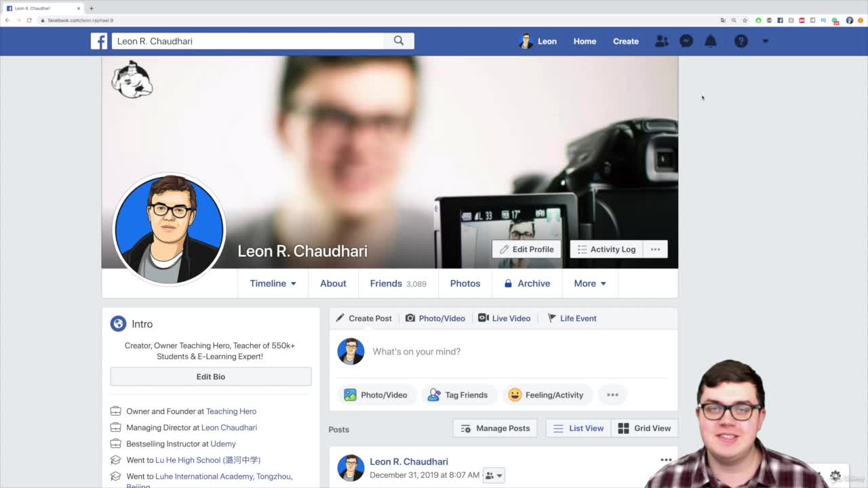The width and height of the screenshot is (868, 488).
Task: Select Create Post in composer header
Action: (363, 318)
